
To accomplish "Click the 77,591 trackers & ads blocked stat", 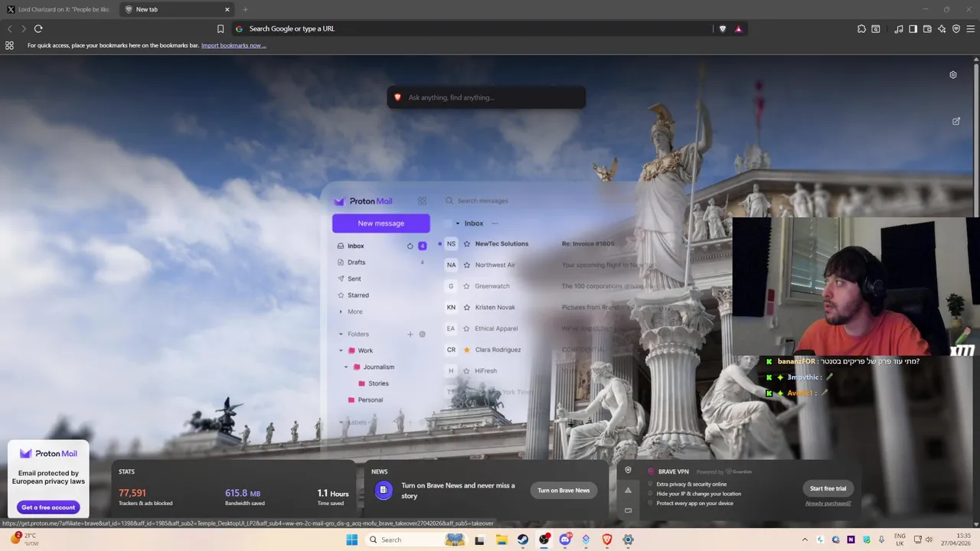I will (145, 497).
